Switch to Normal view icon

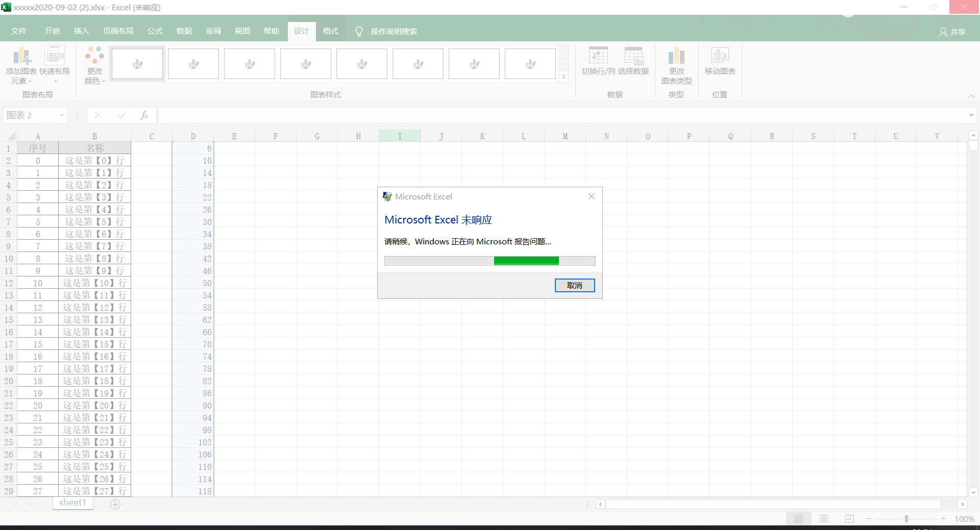point(799,519)
